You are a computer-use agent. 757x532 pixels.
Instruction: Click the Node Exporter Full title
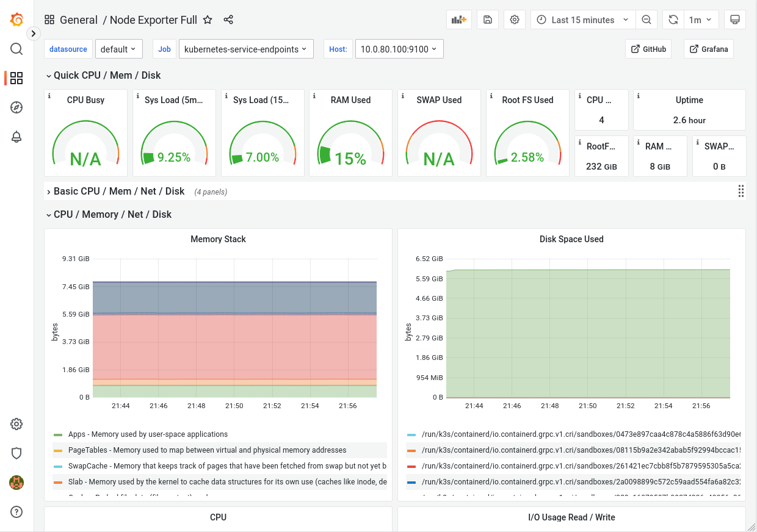click(x=153, y=20)
